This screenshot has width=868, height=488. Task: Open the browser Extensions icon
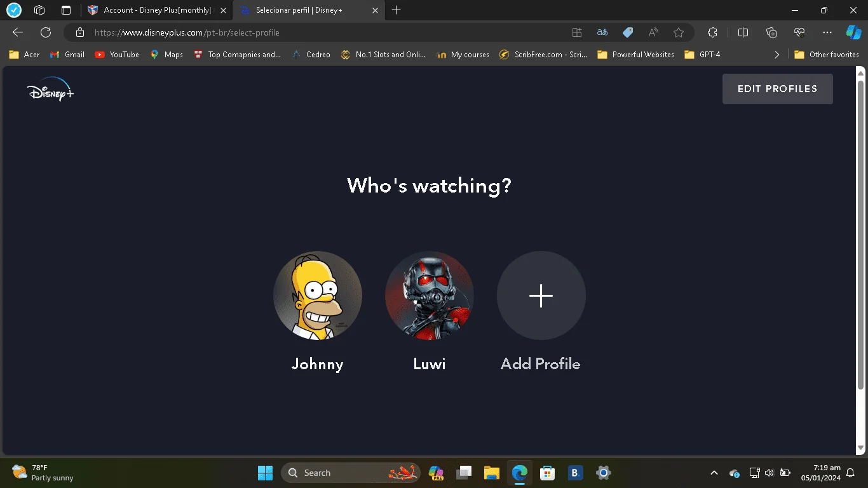point(712,32)
